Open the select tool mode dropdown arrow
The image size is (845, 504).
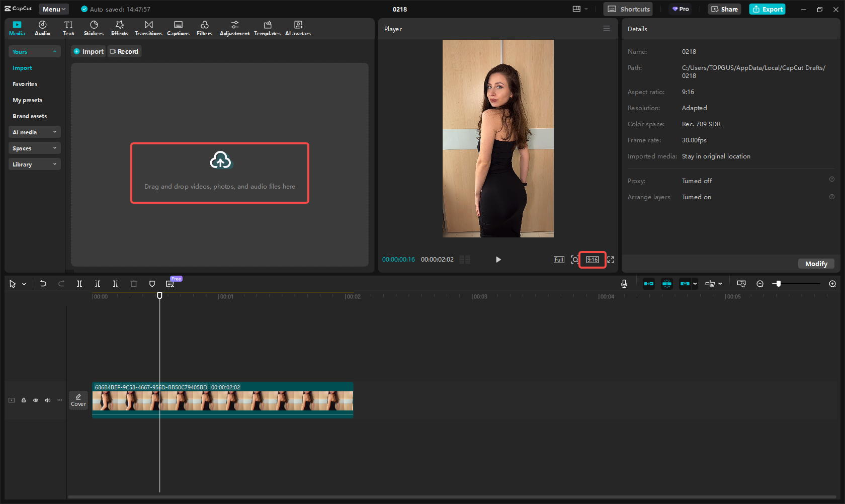click(x=24, y=284)
